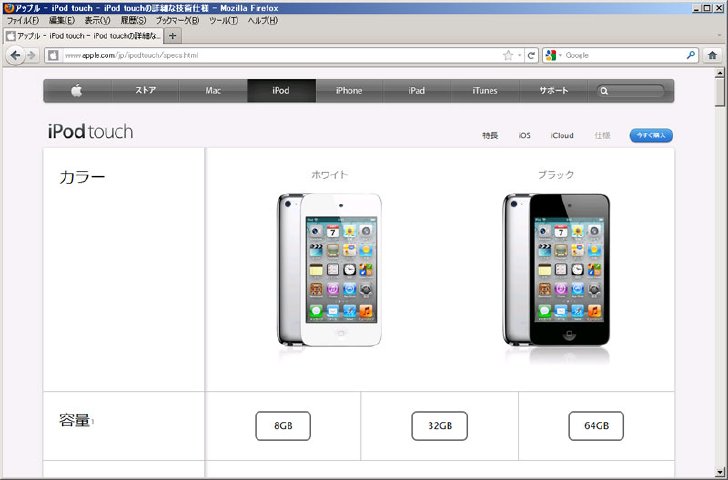Click the magnifier in Apple site search
This screenshot has height=480, width=728.
pos(604,91)
